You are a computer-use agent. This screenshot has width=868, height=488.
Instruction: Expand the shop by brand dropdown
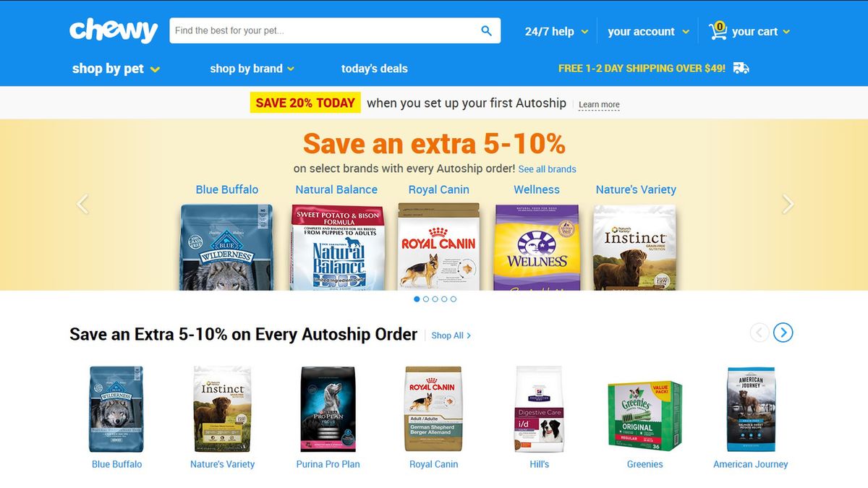(x=252, y=69)
